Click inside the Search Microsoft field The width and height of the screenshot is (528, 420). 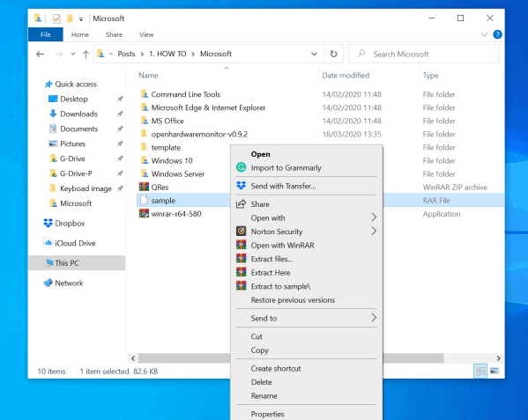[424, 54]
